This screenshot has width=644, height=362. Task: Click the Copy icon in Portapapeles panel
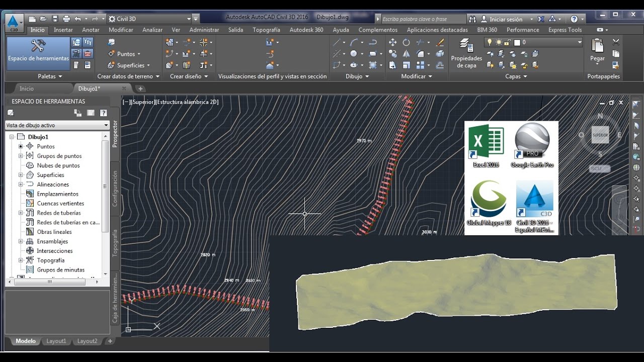point(616,54)
